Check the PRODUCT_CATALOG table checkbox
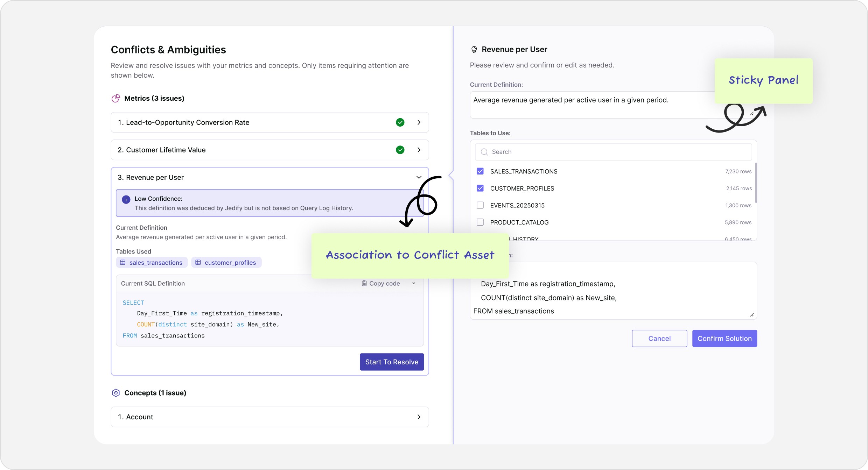 pyautogui.click(x=480, y=222)
